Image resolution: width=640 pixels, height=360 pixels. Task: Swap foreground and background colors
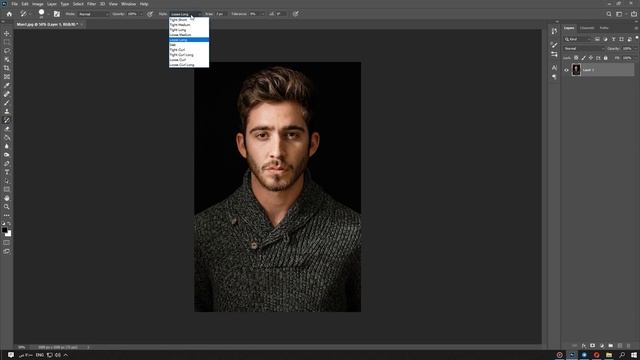click(x=9, y=224)
